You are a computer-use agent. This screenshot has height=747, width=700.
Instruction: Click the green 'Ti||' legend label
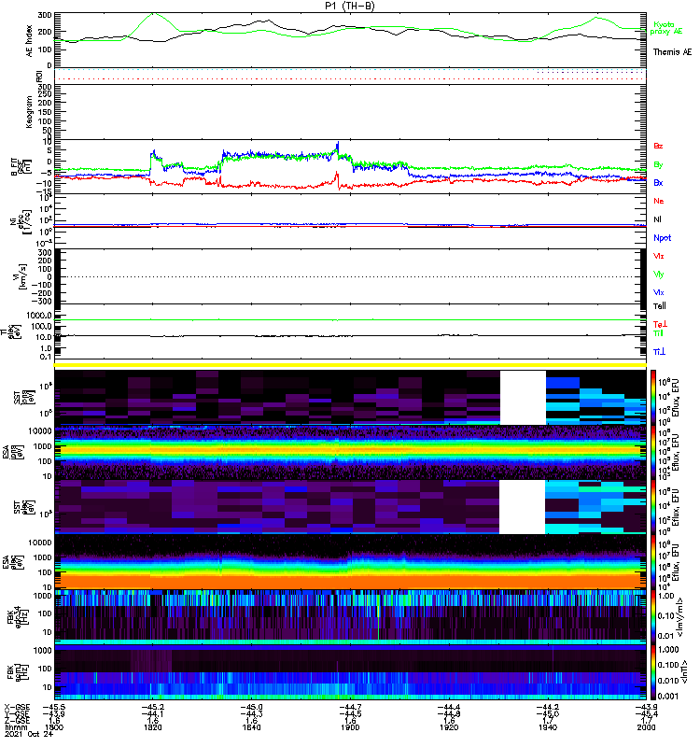[x=658, y=333]
